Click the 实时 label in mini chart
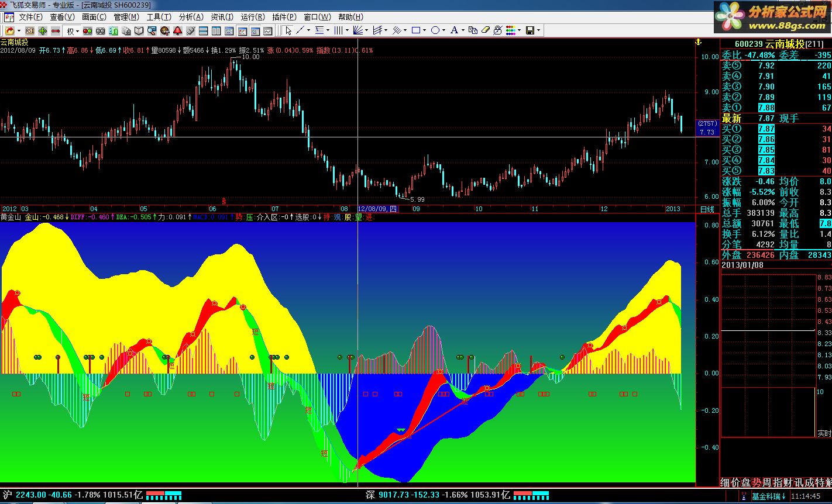 tap(824, 433)
